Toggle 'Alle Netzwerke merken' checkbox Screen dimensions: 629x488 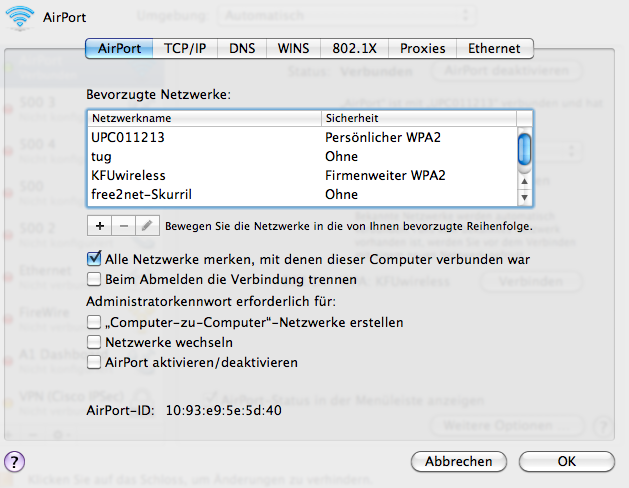pyautogui.click(x=94, y=259)
